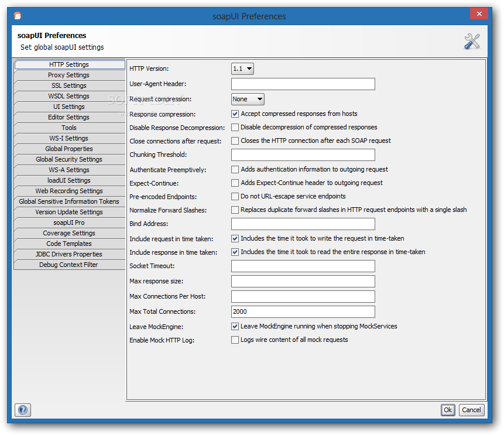This screenshot has height=435, width=504.
Task: Click the Cancel button
Action: 471,410
